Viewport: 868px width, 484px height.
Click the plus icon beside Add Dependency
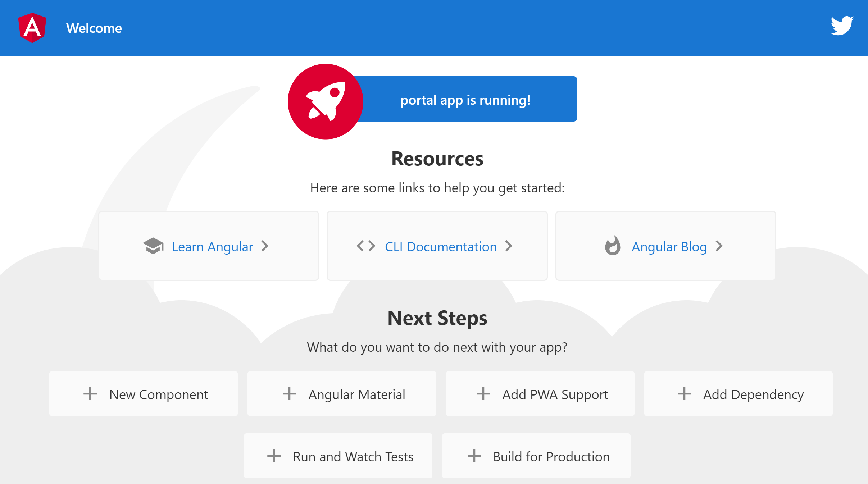point(684,394)
